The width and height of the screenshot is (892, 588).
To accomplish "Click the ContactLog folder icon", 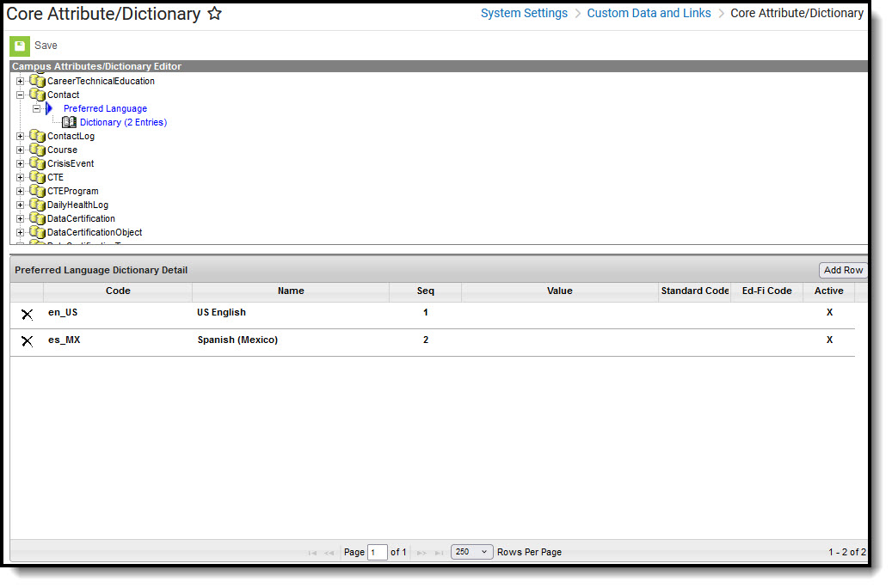I will click(38, 137).
